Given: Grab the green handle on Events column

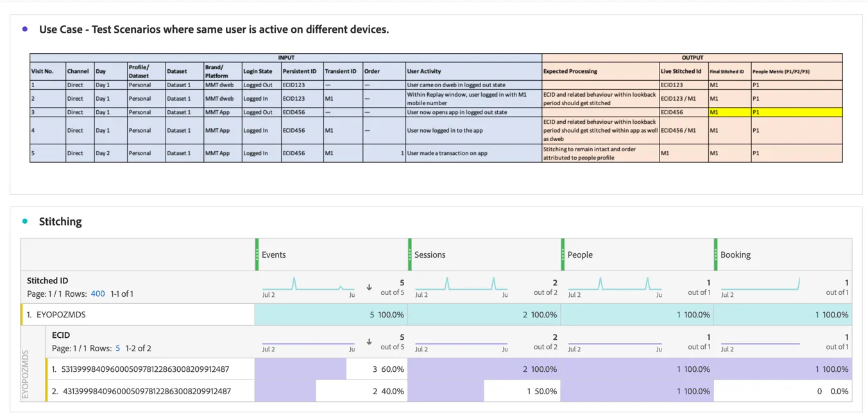Looking at the screenshot, I should (257, 255).
